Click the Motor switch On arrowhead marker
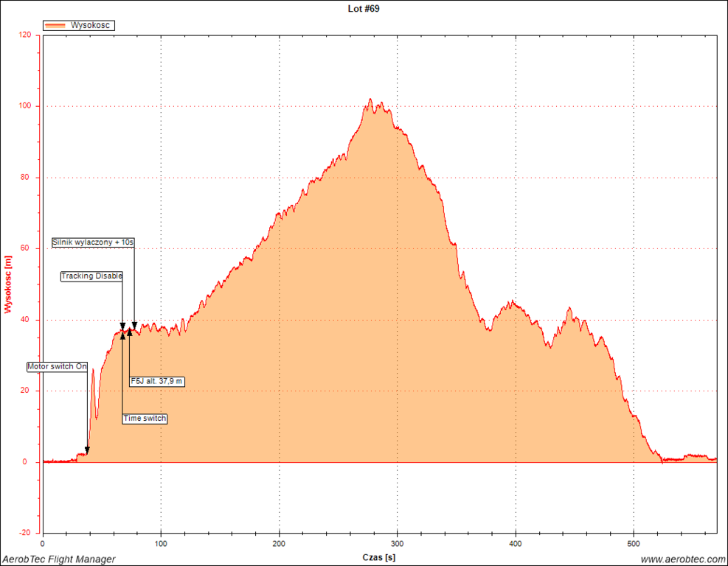728x566 pixels. click(87, 450)
